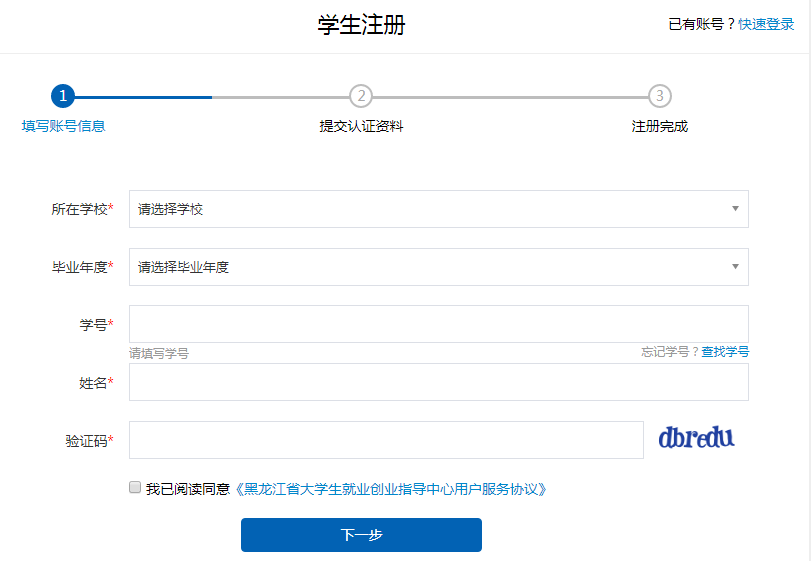This screenshot has width=811, height=561.
Task: Click the progress bar between steps 1 and 2
Action: [x=212, y=97]
